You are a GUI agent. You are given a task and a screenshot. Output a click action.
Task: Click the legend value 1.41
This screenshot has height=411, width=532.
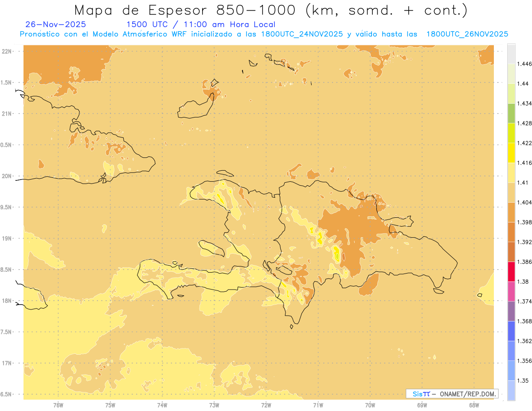coord(524,183)
